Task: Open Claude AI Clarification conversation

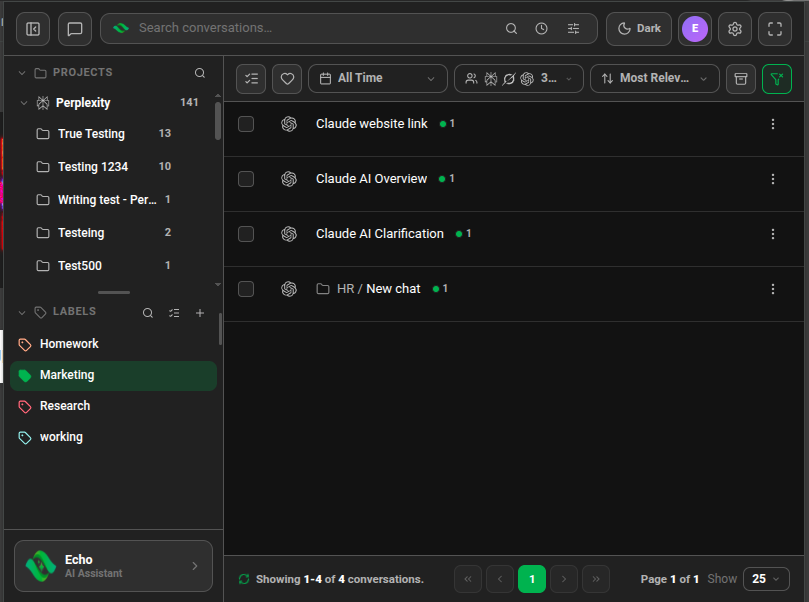Action: pyautogui.click(x=380, y=234)
